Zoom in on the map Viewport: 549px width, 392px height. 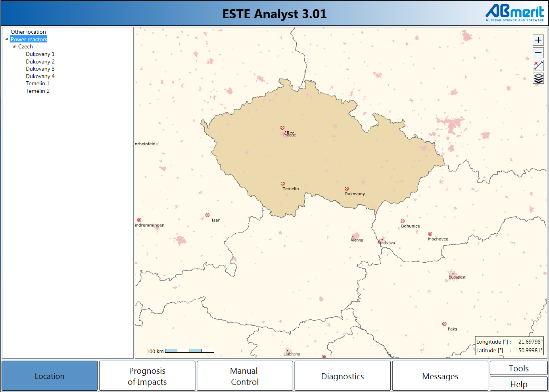point(538,40)
